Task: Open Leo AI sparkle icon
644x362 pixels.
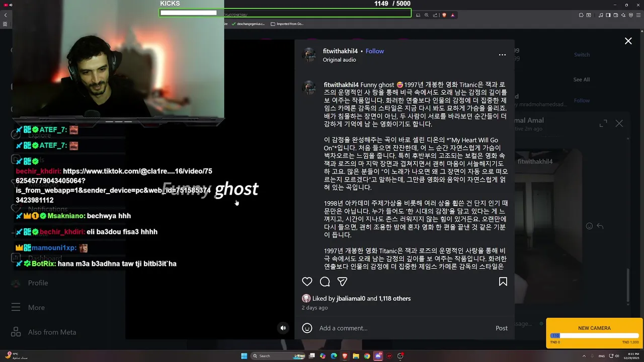Action: tap(623, 15)
